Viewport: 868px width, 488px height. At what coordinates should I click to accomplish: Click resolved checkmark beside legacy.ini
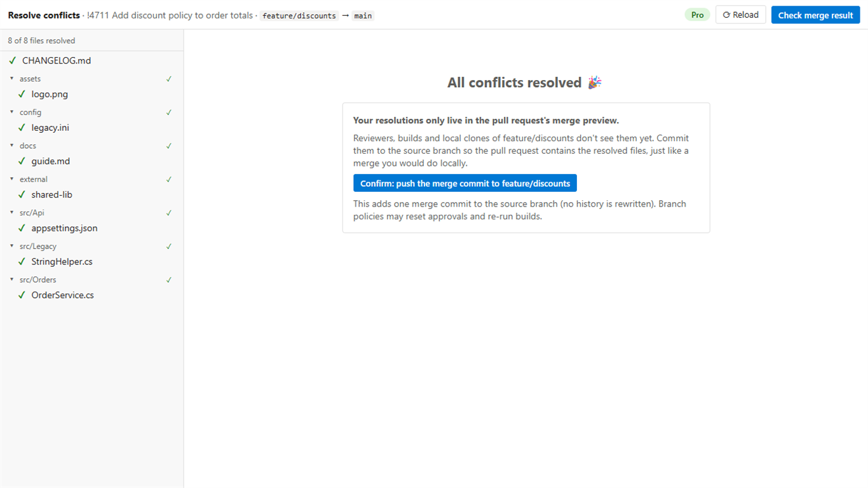(x=22, y=128)
